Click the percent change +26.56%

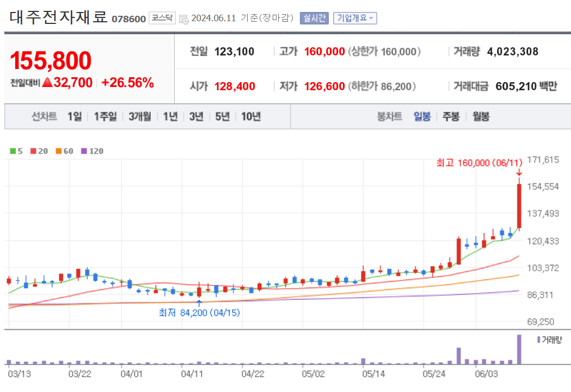pos(127,83)
